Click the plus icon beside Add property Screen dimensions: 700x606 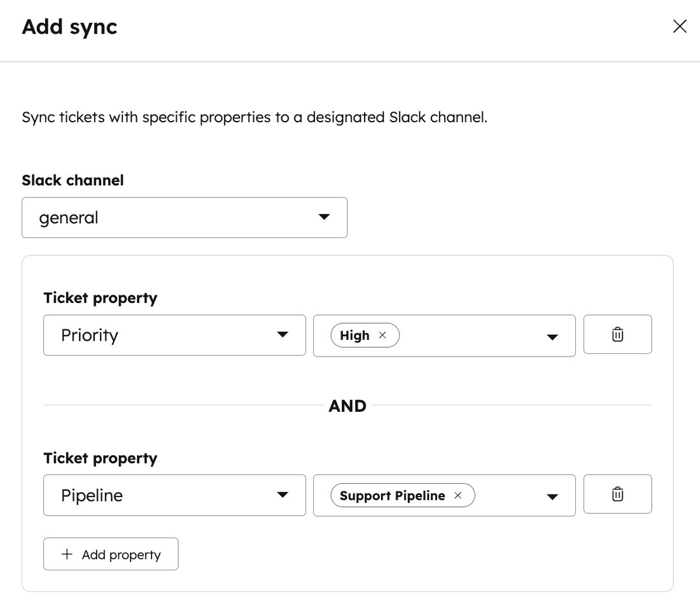click(66, 554)
